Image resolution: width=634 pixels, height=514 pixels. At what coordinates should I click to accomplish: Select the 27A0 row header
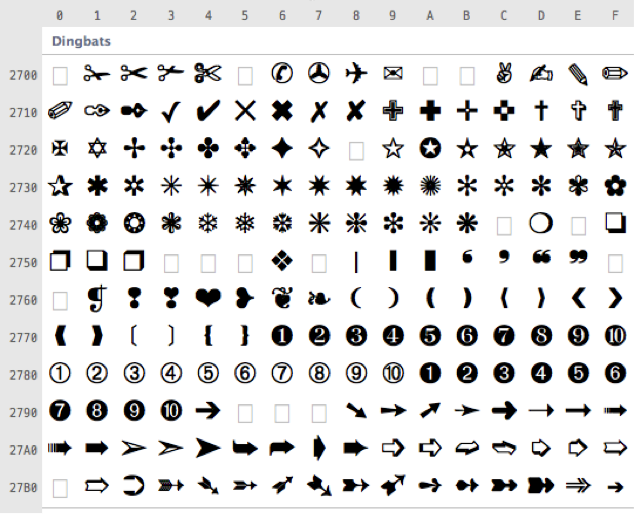point(24,449)
